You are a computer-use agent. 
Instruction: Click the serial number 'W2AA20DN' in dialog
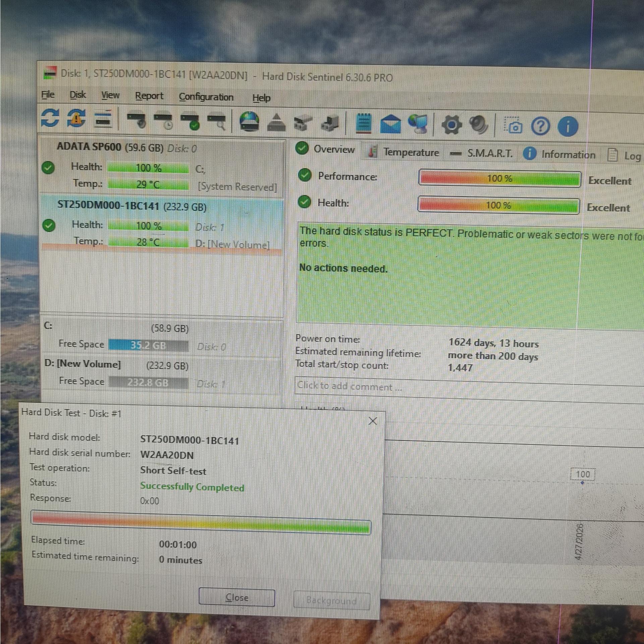[167, 455]
